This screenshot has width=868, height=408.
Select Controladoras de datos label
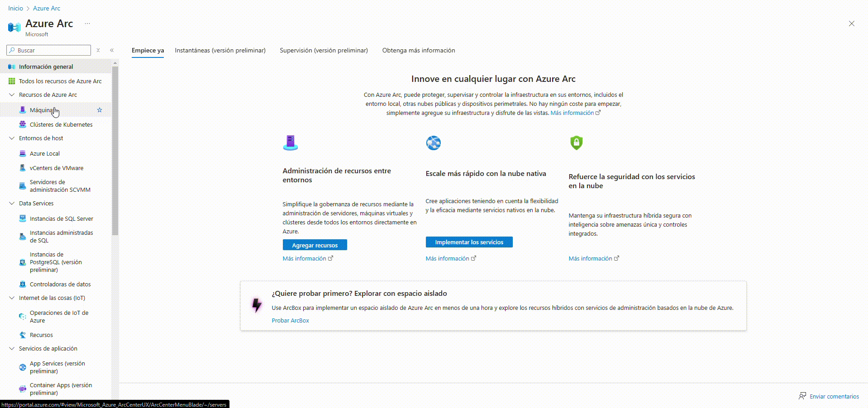point(60,284)
